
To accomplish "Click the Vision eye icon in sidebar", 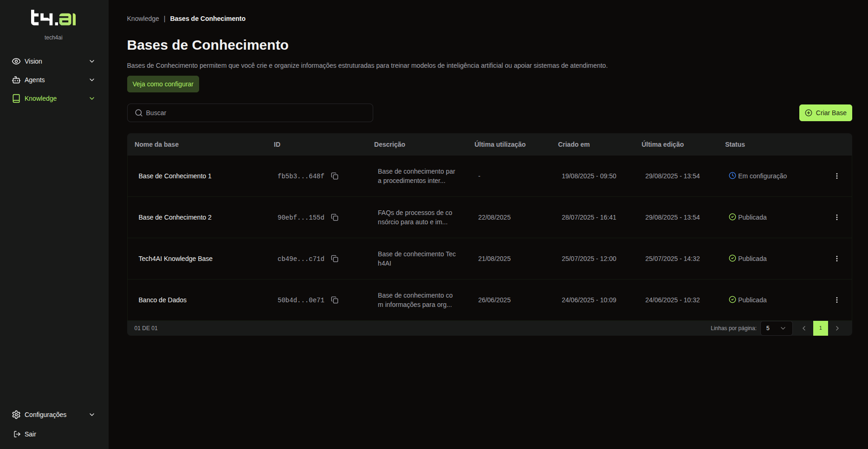I will [16, 61].
